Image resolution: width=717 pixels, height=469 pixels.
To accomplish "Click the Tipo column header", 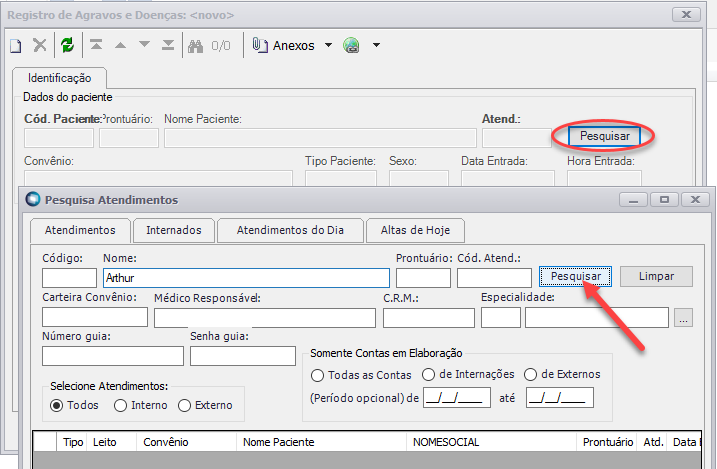I will point(72,442).
